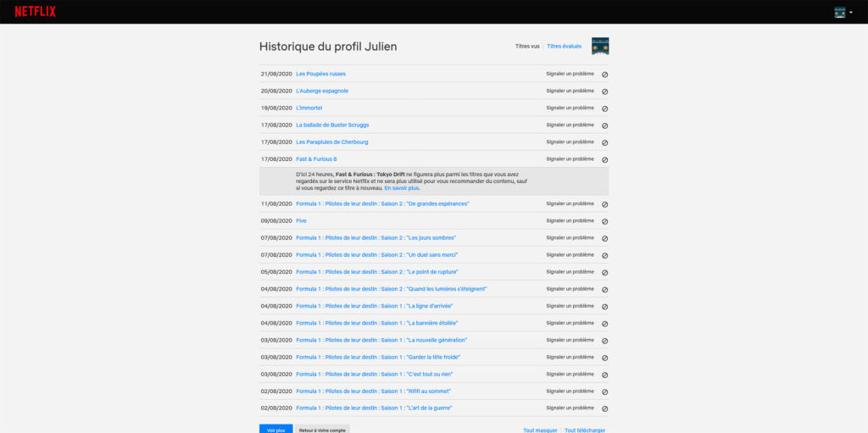868x433 pixels.
Task: Switch to Titres évalués tab
Action: [x=564, y=47]
